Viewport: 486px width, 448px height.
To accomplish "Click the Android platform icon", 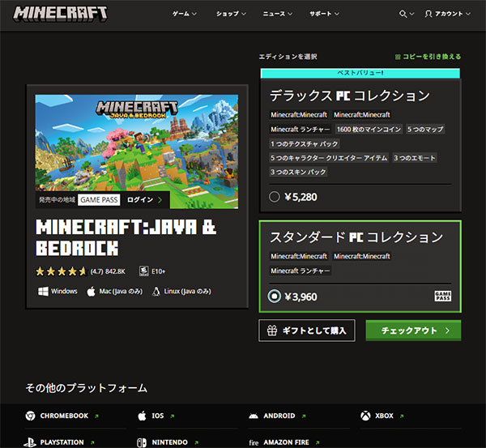I will (x=254, y=416).
